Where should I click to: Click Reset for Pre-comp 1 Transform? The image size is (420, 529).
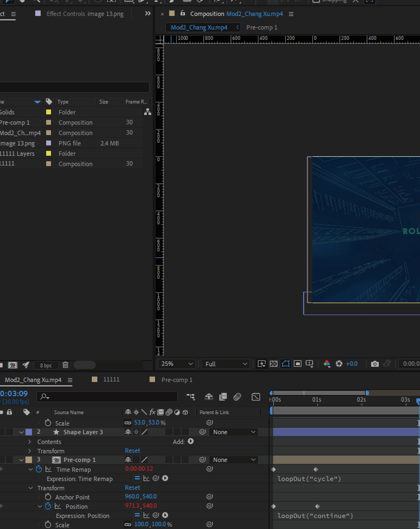132,487
